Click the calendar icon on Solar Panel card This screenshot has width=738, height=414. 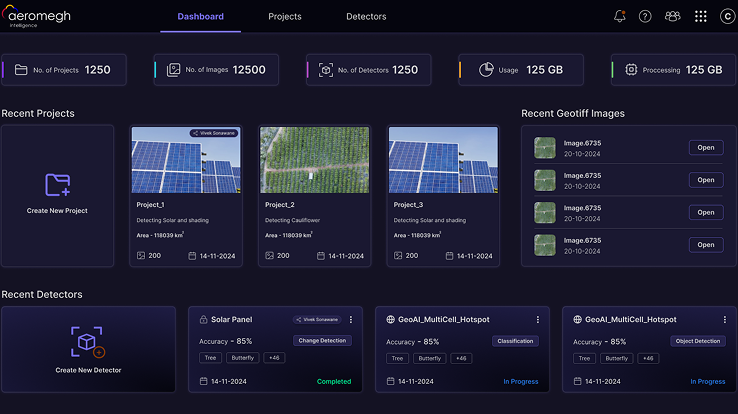coord(203,381)
